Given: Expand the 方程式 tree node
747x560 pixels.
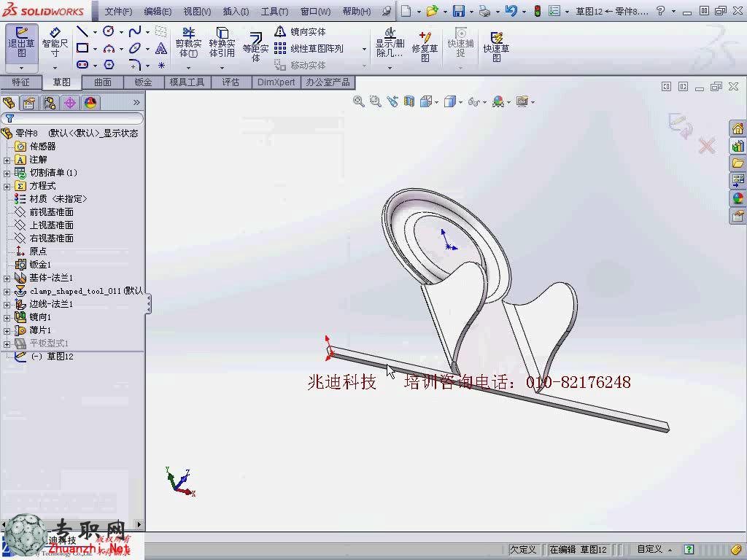Looking at the screenshot, I should coord(7,186).
